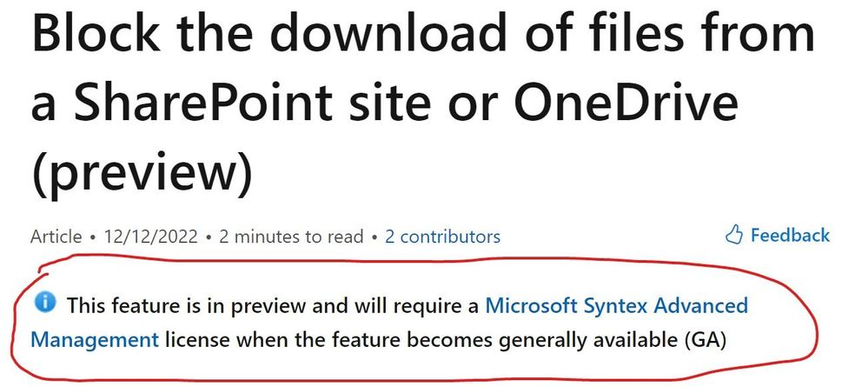
Task: Open the 2 contributors link
Action: point(442,237)
